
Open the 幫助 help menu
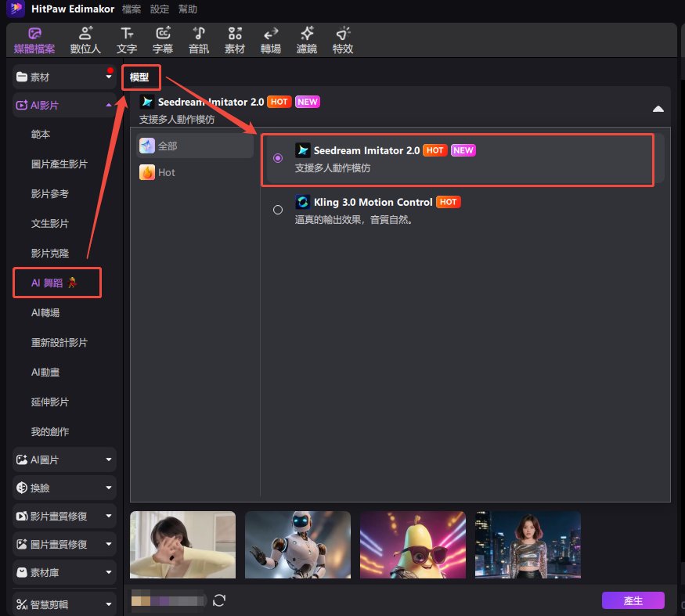click(x=188, y=9)
